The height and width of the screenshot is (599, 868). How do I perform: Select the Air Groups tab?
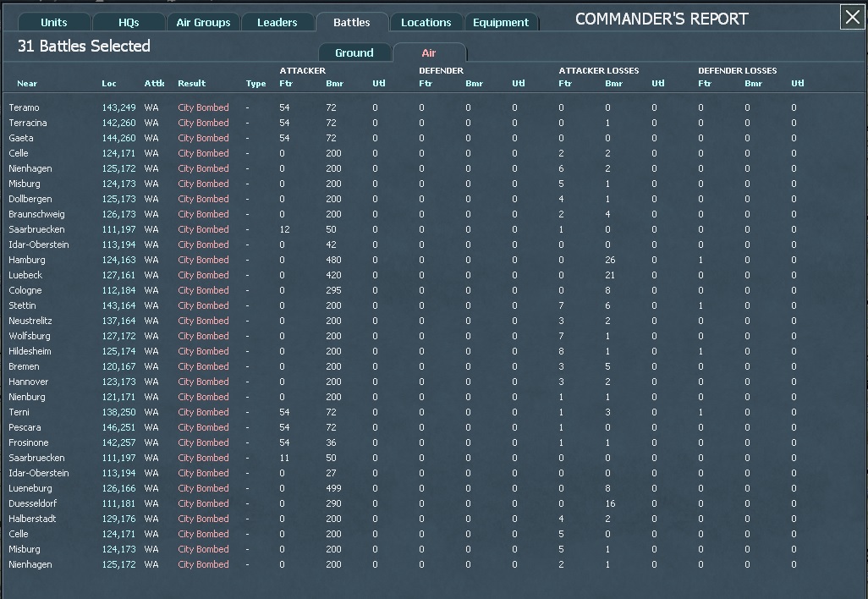pos(203,22)
